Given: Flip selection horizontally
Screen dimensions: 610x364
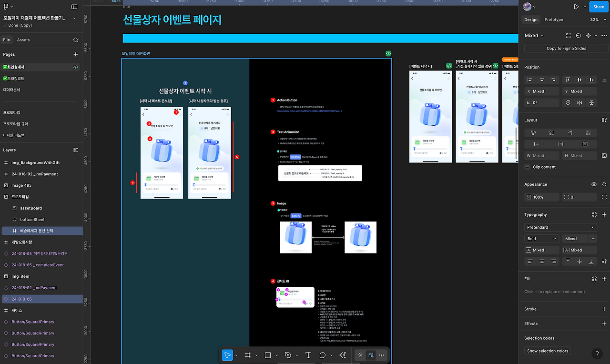Looking at the screenshot, I should (579, 102).
